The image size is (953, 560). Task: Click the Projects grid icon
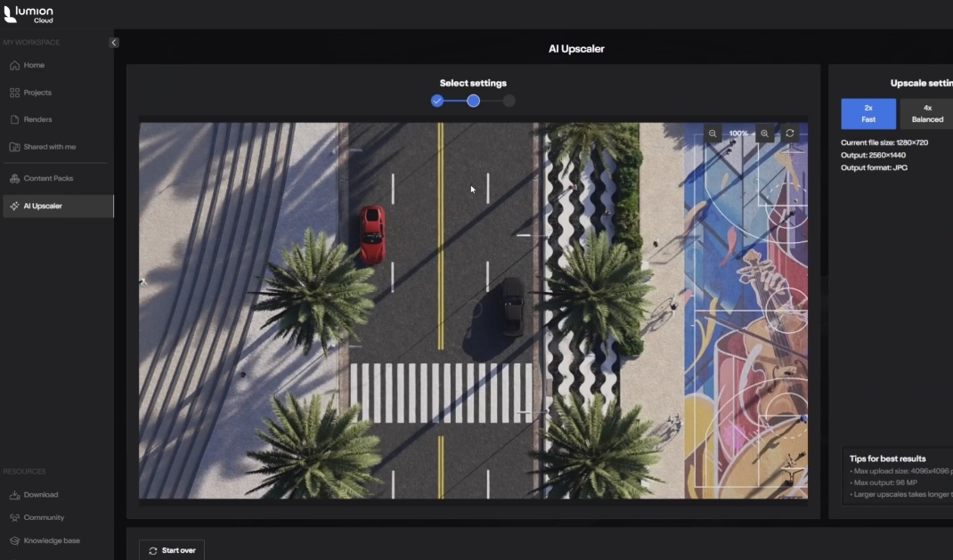(14, 93)
